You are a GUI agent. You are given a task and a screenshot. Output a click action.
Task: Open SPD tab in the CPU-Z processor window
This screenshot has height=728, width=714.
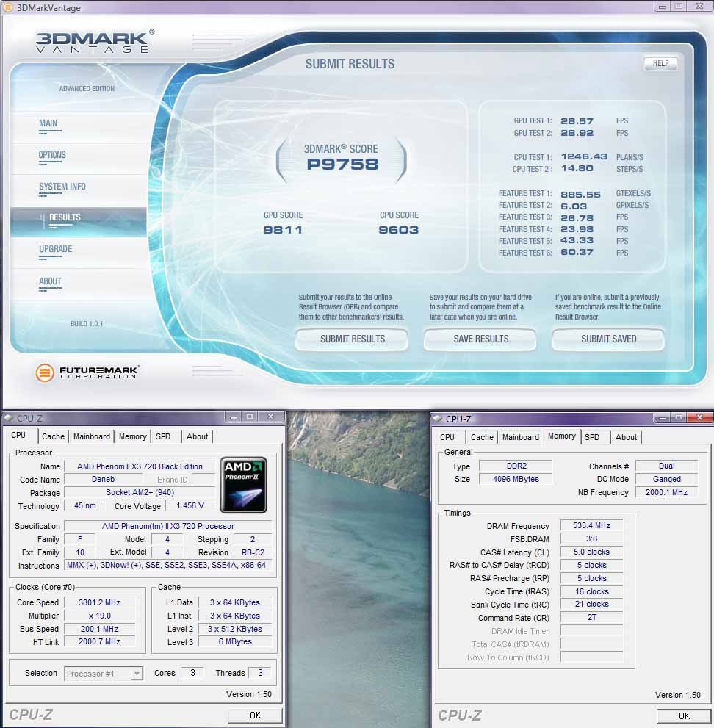pyautogui.click(x=163, y=436)
